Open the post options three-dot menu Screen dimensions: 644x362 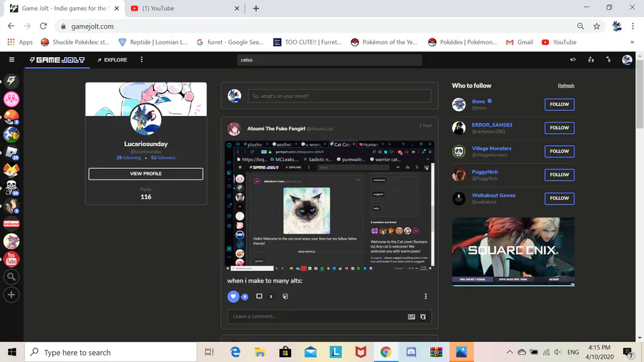click(426, 296)
